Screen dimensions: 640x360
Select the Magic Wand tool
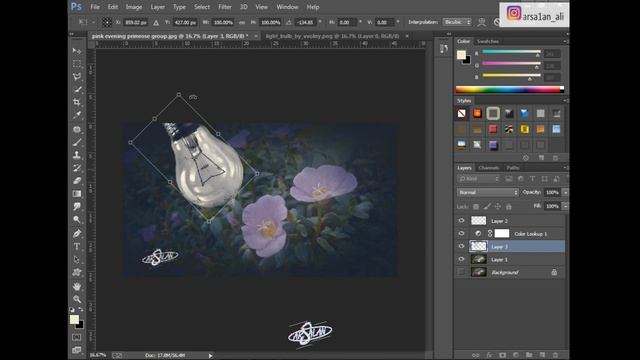[x=76, y=89]
